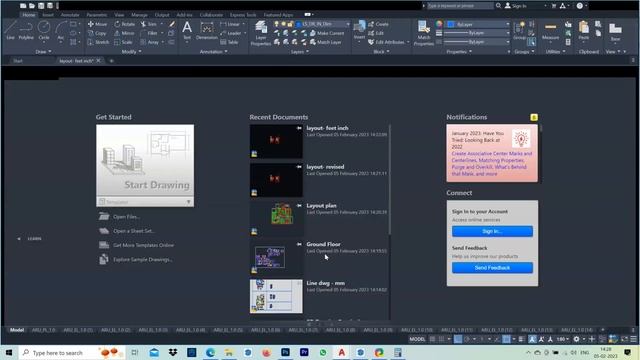
Task: Switch to the Output ribbon tab
Action: (162, 15)
